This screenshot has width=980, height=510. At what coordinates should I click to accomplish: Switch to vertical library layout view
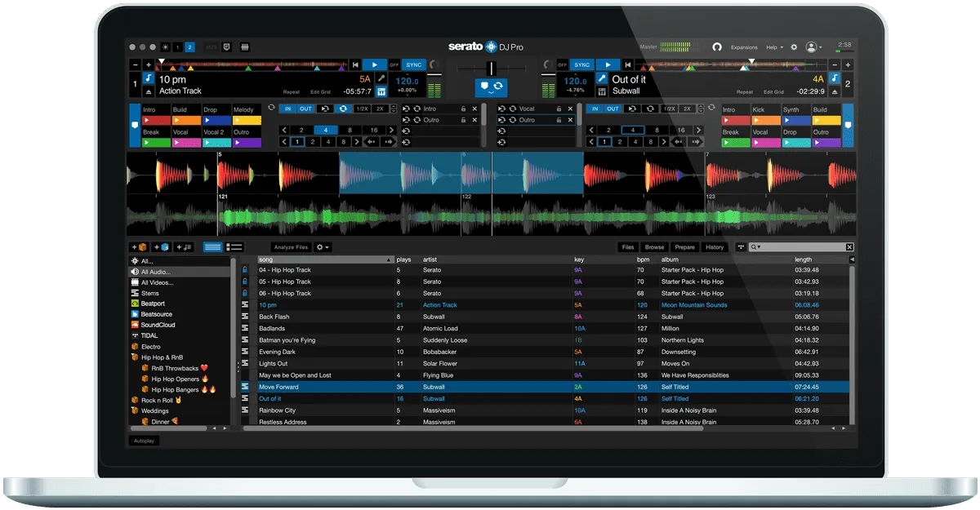coord(212,246)
